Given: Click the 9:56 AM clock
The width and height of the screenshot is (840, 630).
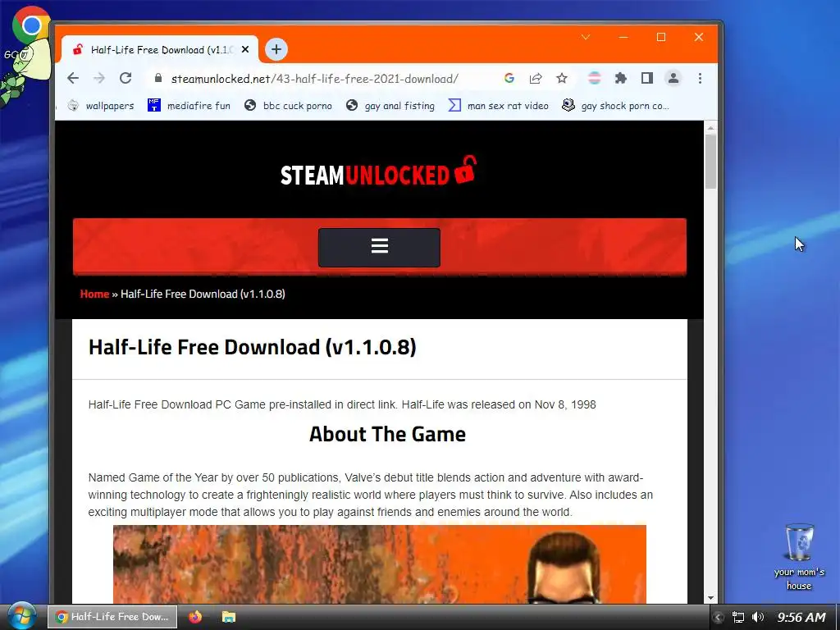Looking at the screenshot, I should coord(801,617).
